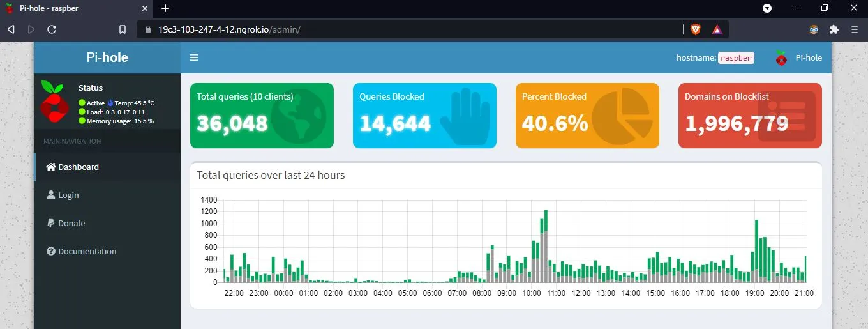This screenshot has width=868, height=329.
Task: Click the address bar URL field
Action: [x=408, y=29]
